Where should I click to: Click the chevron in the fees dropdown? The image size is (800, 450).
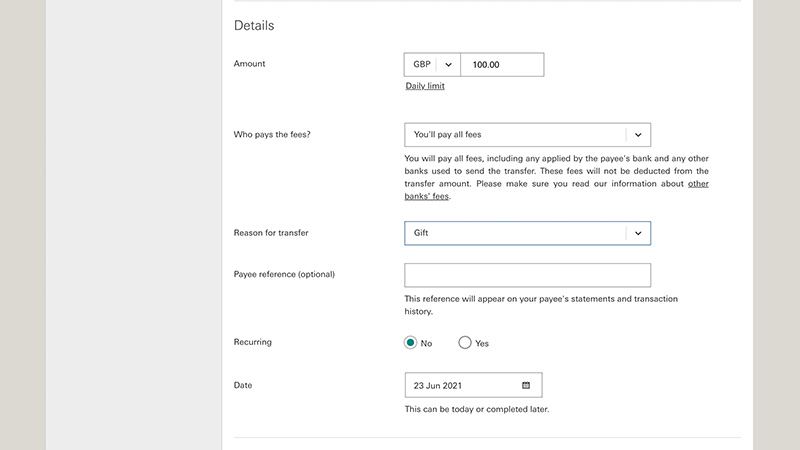tap(638, 135)
